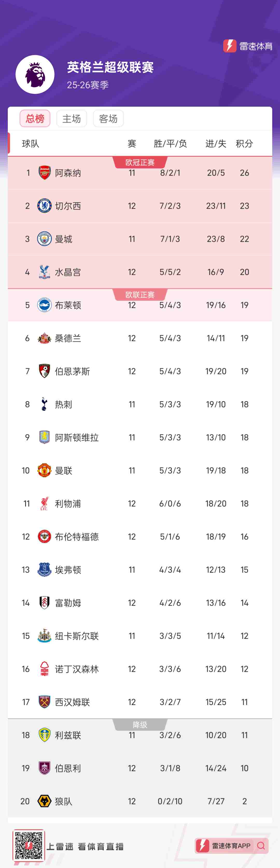Click the Tottenham cockerel crest
The width and height of the screenshot is (280, 868).
44,404
